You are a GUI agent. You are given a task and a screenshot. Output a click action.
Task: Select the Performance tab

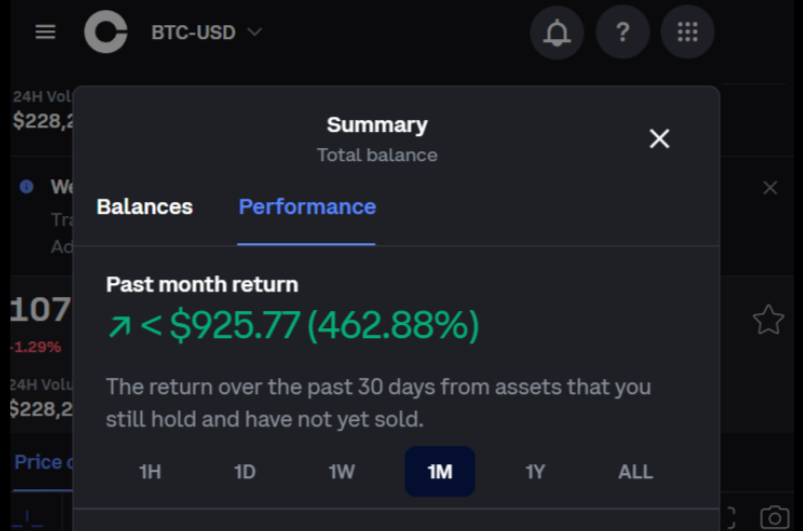click(x=307, y=207)
